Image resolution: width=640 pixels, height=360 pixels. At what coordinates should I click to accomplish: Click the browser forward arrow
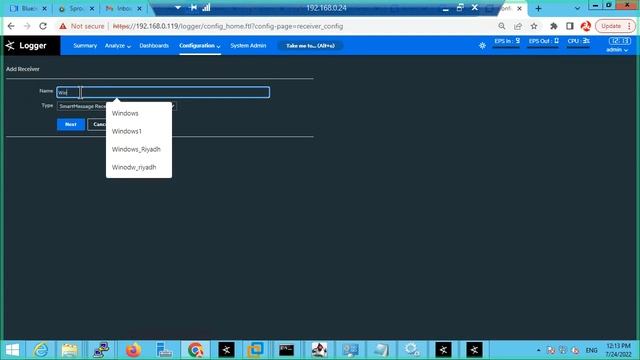pyautogui.click(x=27, y=26)
